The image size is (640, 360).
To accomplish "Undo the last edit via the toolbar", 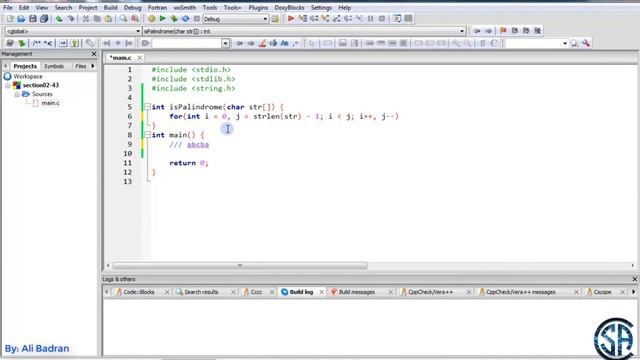I will (x=59, y=19).
